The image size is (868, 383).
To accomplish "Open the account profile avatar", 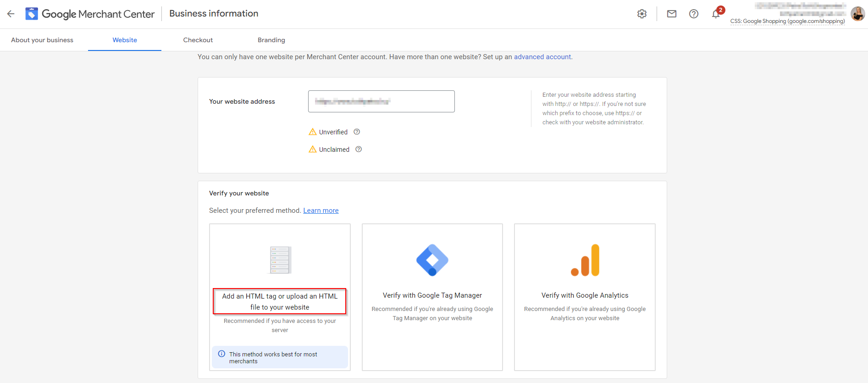I will click(x=857, y=14).
